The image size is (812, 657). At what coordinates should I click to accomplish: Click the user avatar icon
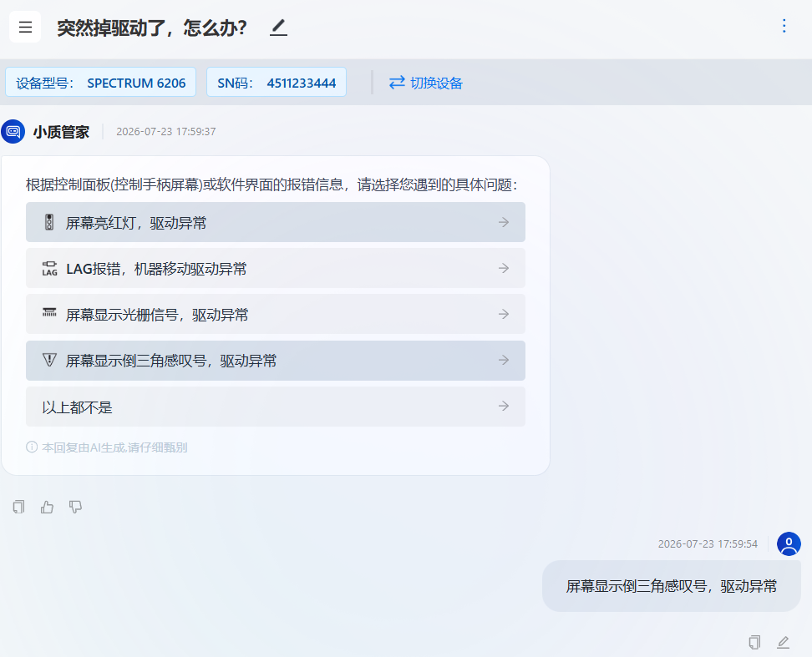pyautogui.click(x=789, y=543)
